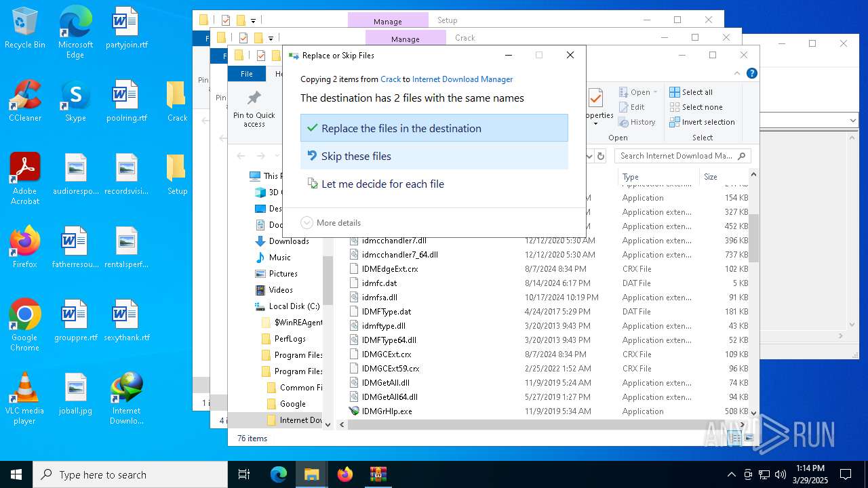Show hidden system tray icons
Image resolution: width=868 pixels, height=488 pixels.
point(731,474)
